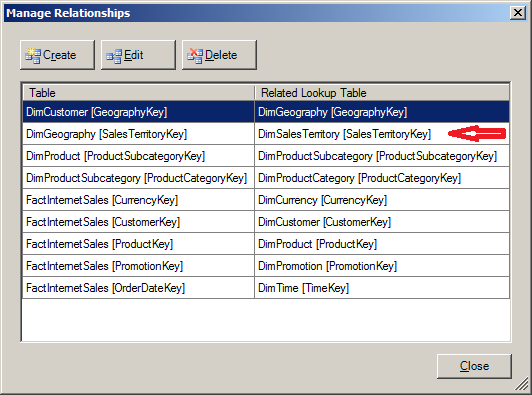The image size is (532, 395).
Task: Select the DimGeography [SalesTerritoryKey] relationship row
Action: pos(266,134)
